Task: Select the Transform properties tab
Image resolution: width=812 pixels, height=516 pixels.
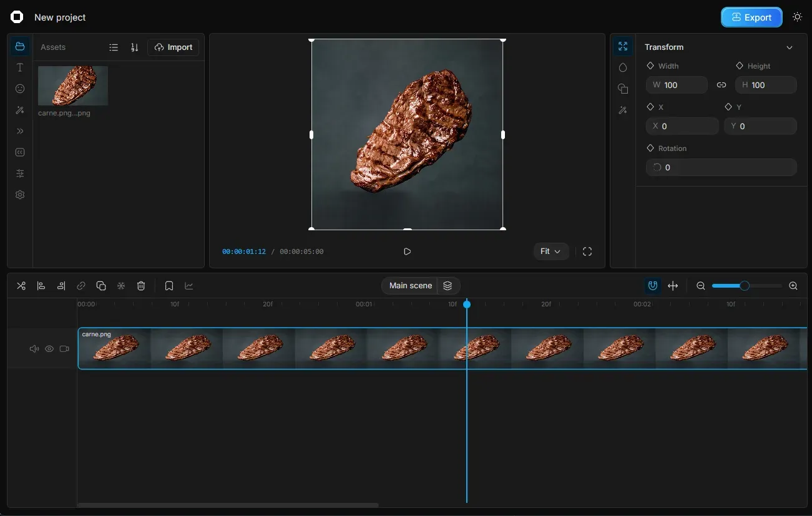Action: pos(623,47)
